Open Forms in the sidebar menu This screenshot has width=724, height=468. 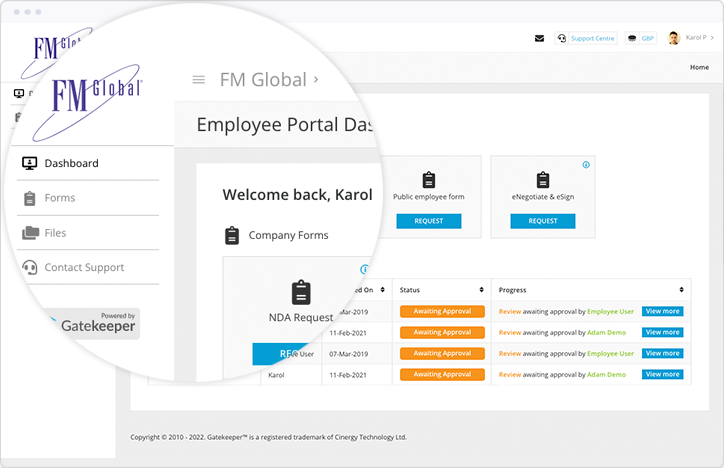(x=88, y=198)
